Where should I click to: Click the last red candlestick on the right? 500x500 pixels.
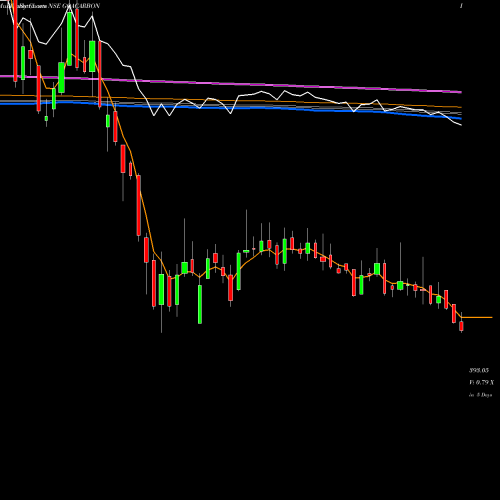[x=461, y=326]
